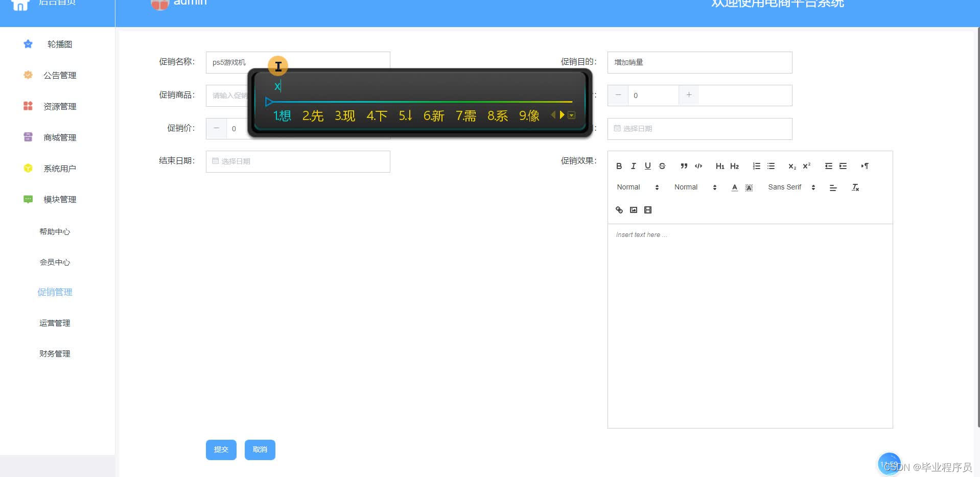Open the text alignment options

(x=833, y=187)
